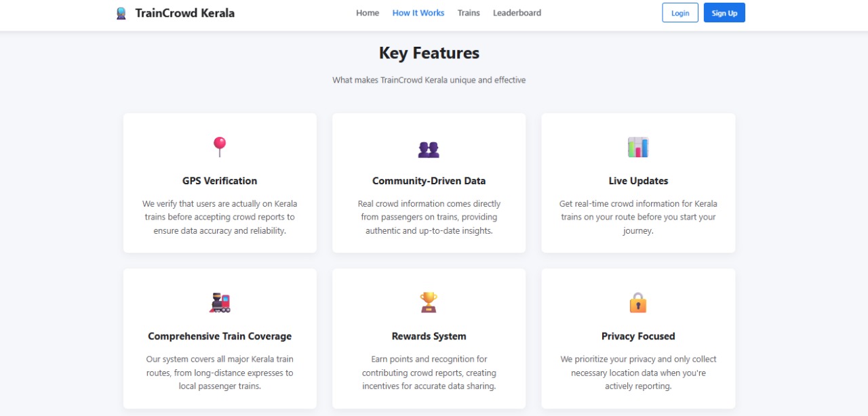The width and height of the screenshot is (868, 416).
Task: Click the padlock Privacy Focused icon
Action: [x=638, y=302]
